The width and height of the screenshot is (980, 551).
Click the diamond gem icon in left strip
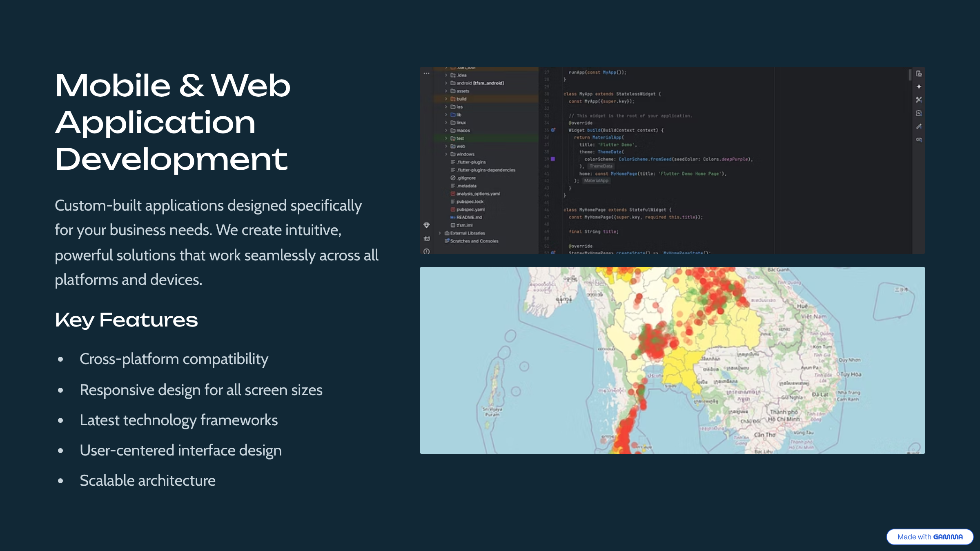coord(426,225)
